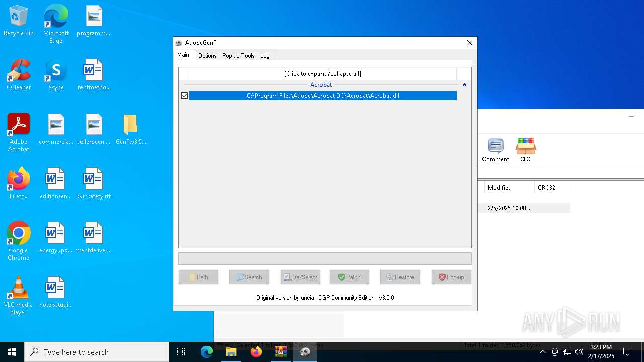The width and height of the screenshot is (644, 362).
Task: Open Firefox from the taskbar
Action: (x=256, y=352)
